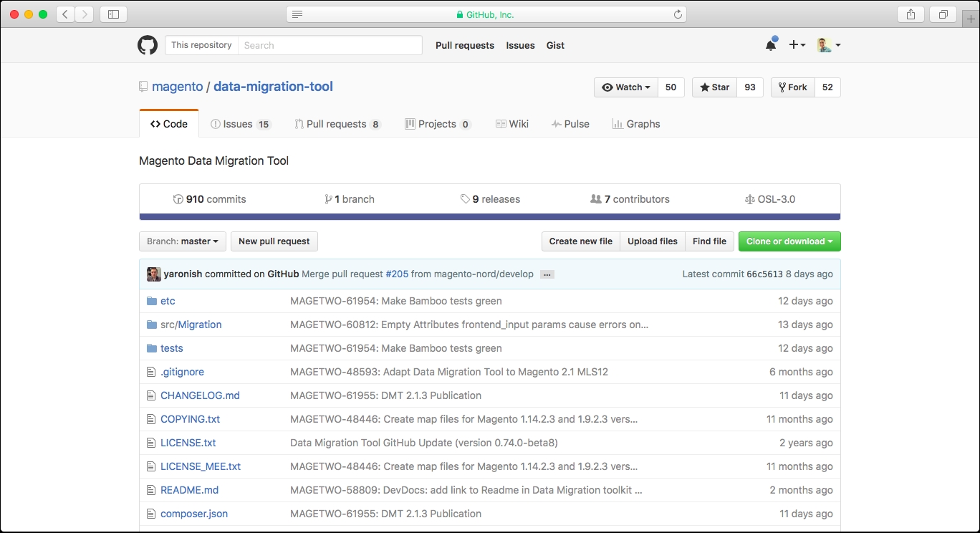Open the Graphs tab

click(x=636, y=124)
